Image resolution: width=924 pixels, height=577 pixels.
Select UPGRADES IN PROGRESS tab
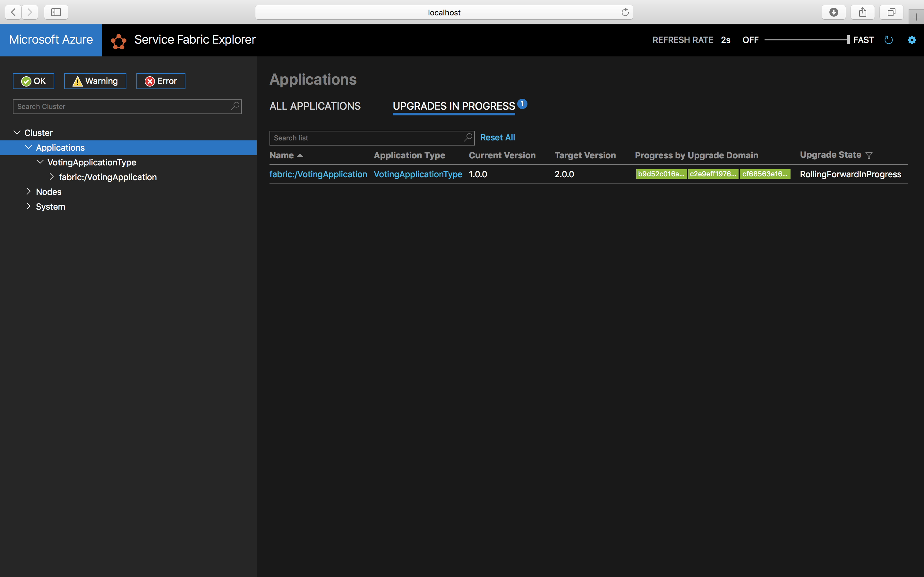(454, 106)
